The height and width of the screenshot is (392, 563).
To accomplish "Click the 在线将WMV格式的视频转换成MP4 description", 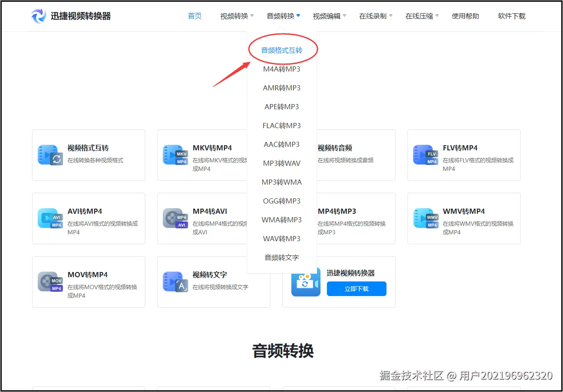I will pyautogui.click(x=478, y=228).
